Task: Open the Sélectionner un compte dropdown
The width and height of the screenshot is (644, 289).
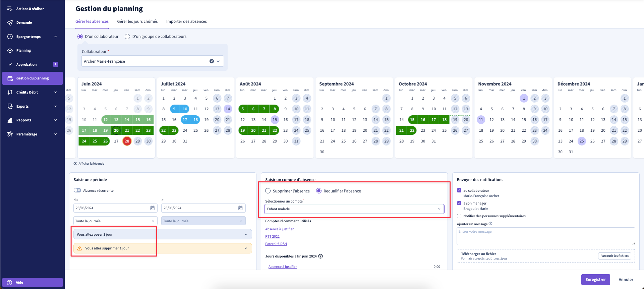Action: point(354,209)
